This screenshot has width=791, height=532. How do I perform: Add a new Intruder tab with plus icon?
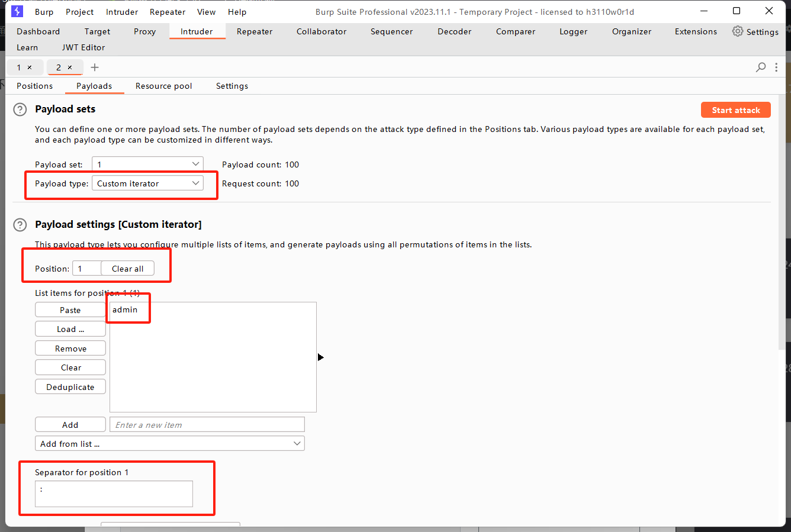pos(95,67)
